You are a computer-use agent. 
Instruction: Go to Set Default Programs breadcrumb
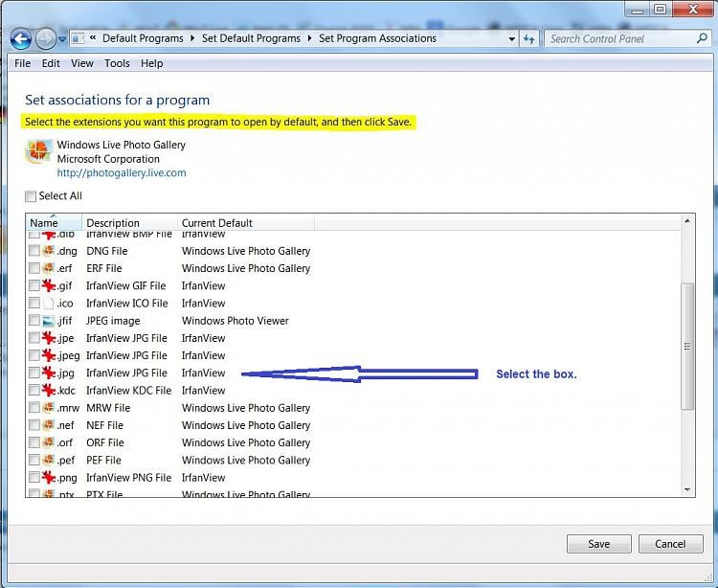pyautogui.click(x=251, y=38)
